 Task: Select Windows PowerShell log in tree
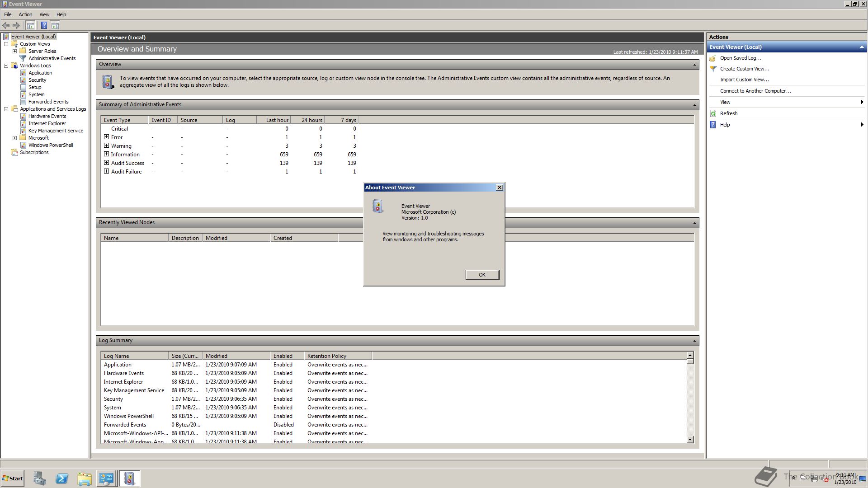click(51, 145)
